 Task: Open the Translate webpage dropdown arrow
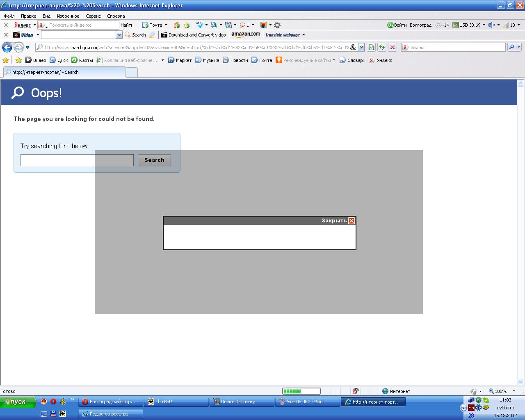point(304,35)
